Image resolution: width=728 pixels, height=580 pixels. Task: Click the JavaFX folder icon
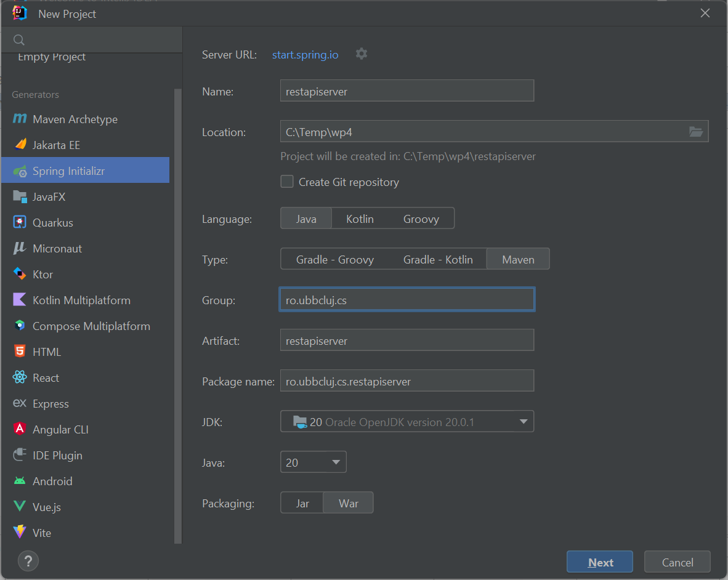click(20, 197)
